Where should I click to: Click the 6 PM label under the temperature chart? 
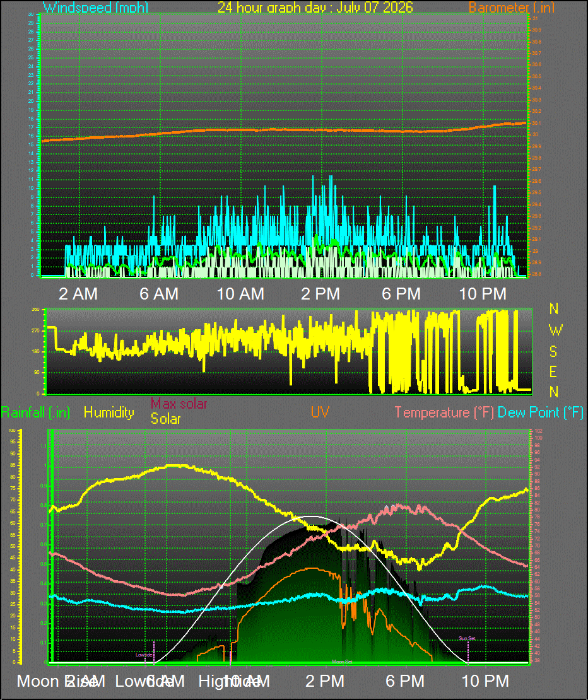(x=405, y=681)
